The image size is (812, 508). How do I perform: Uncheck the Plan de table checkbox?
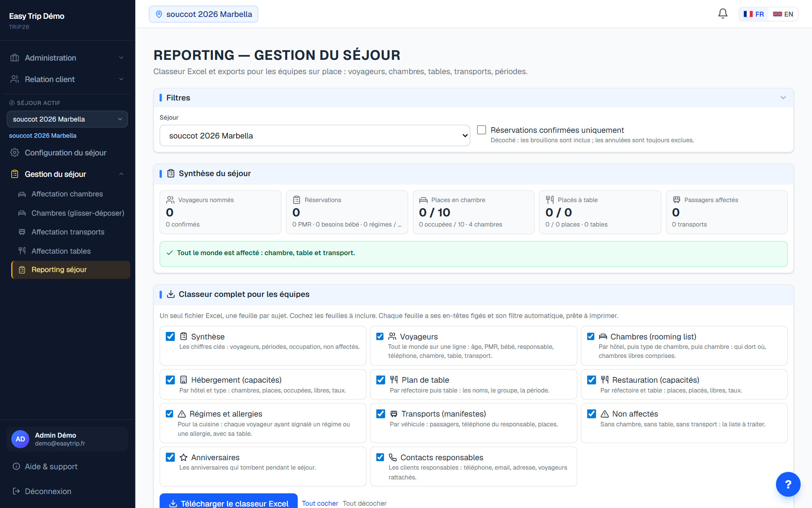pos(381,380)
